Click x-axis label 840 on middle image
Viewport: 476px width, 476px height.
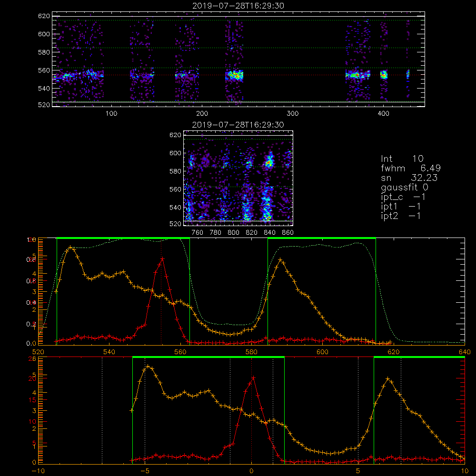[x=269, y=233]
